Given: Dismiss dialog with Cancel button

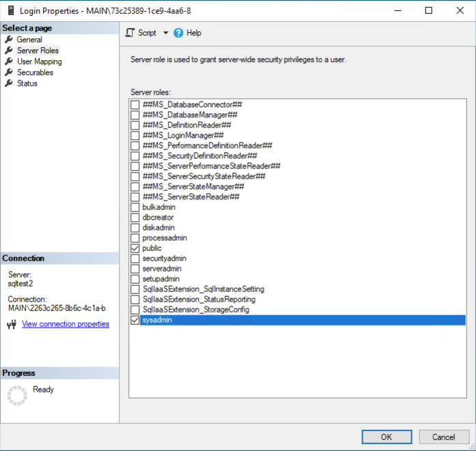Looking at the screenshot, I should tap(444, 437).
